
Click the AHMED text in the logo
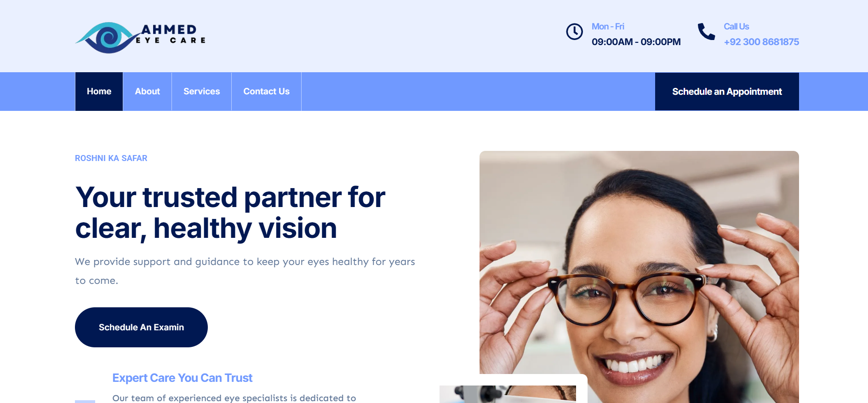click(x=169, y=29)
